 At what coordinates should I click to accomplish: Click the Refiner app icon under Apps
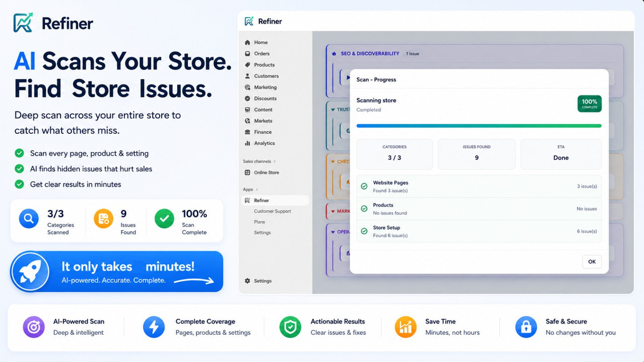click(248, 201)
